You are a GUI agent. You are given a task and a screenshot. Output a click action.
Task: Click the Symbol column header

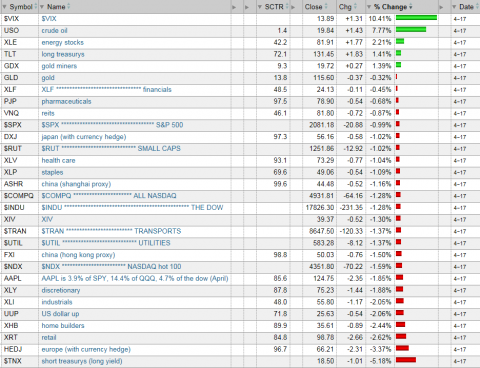(x=20, y=7)
